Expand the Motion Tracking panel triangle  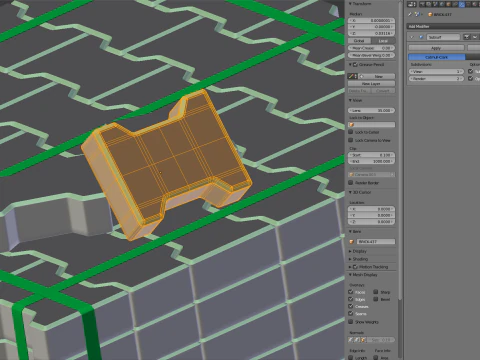(350, 267)
